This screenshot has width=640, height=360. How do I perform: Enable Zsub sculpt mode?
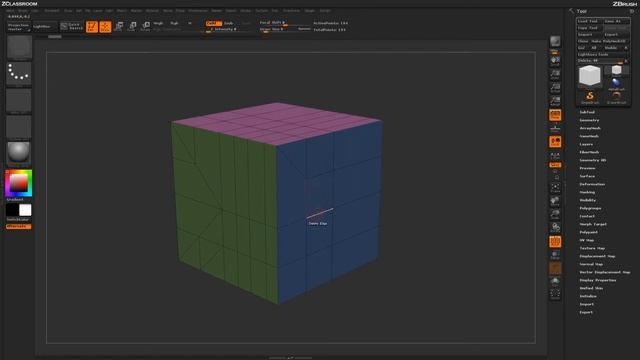[x=229, y=23]
